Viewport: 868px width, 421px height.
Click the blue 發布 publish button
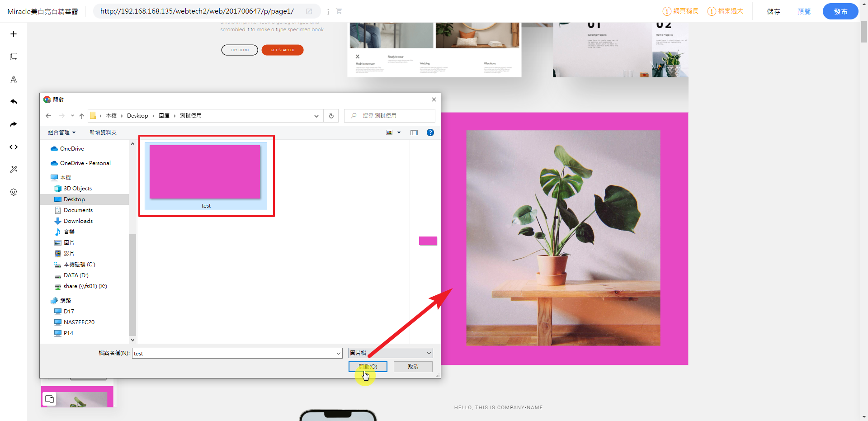point(840,11)
